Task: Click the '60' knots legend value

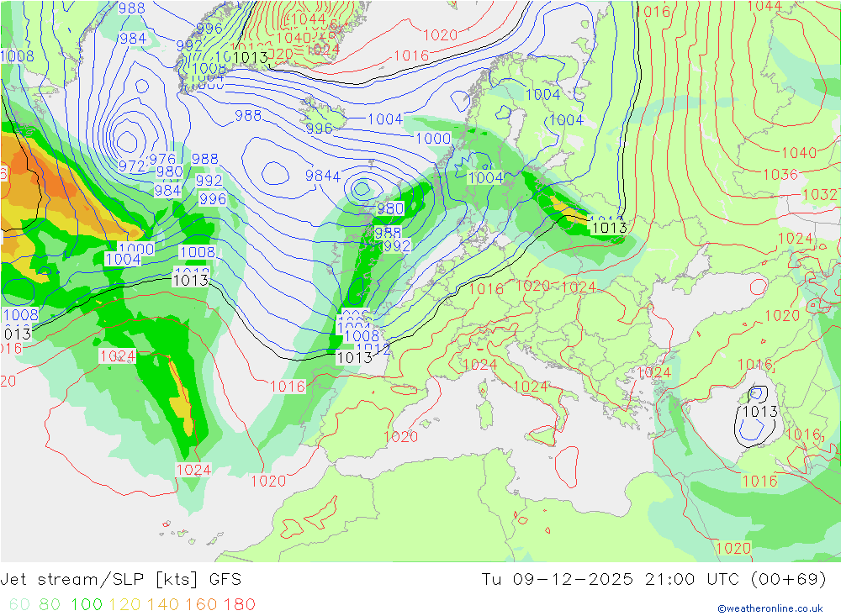Action: point(19,604)
